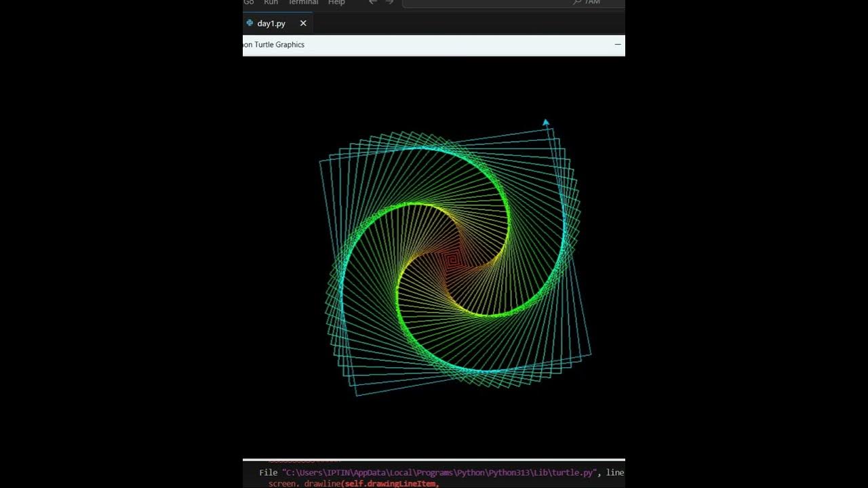The height and width of the screenshot is (488, 868).
Task: Click the Go Forward arrow
Action: (x=389, y=3)
